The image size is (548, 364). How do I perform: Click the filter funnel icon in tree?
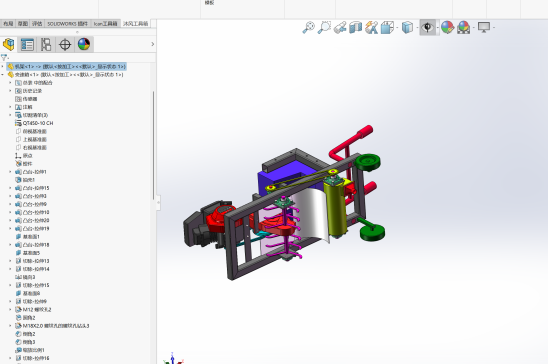[x=4, y=58]
